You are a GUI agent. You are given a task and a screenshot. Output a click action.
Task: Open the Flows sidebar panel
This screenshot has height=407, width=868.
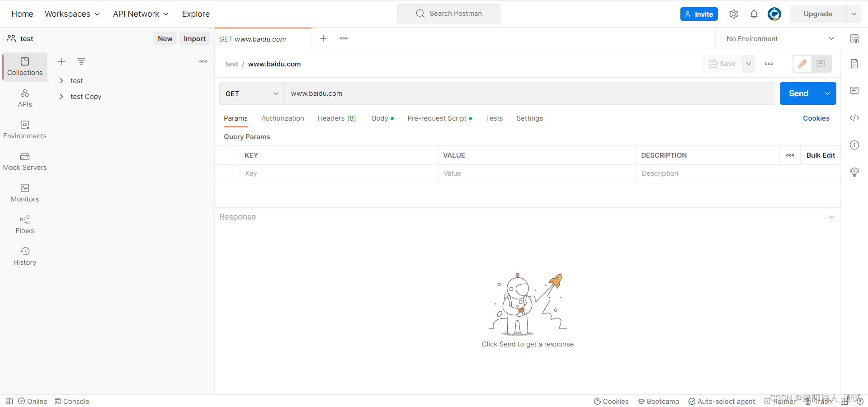pos(25,225)
